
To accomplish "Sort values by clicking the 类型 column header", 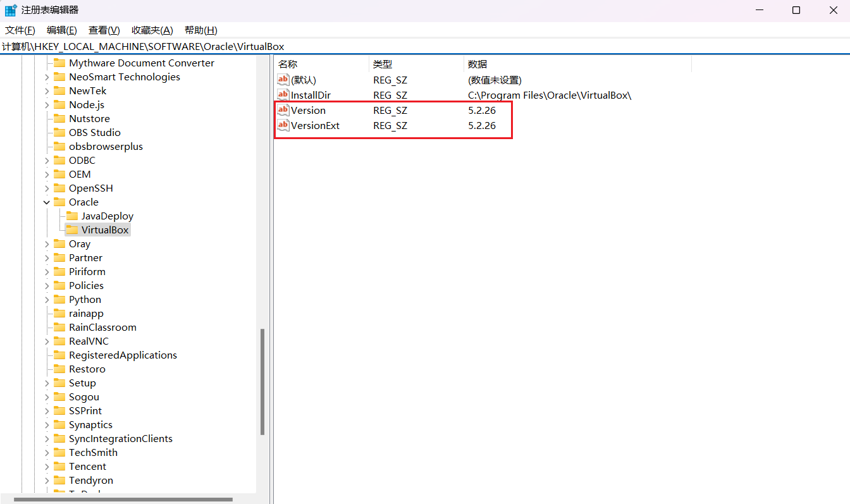I will click(x=382, y=64).
